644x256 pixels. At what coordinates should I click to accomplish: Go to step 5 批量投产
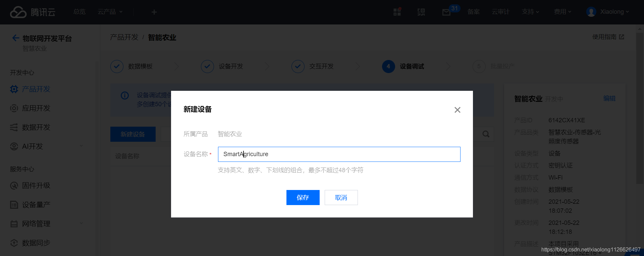[x=494, y=66]
